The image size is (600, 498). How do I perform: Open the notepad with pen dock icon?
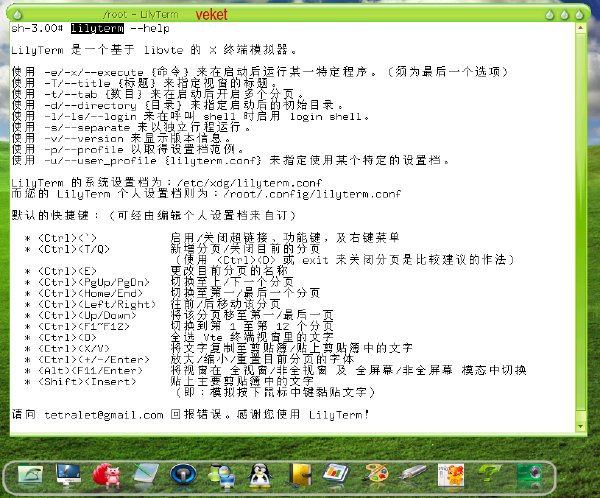coord(145,475)
